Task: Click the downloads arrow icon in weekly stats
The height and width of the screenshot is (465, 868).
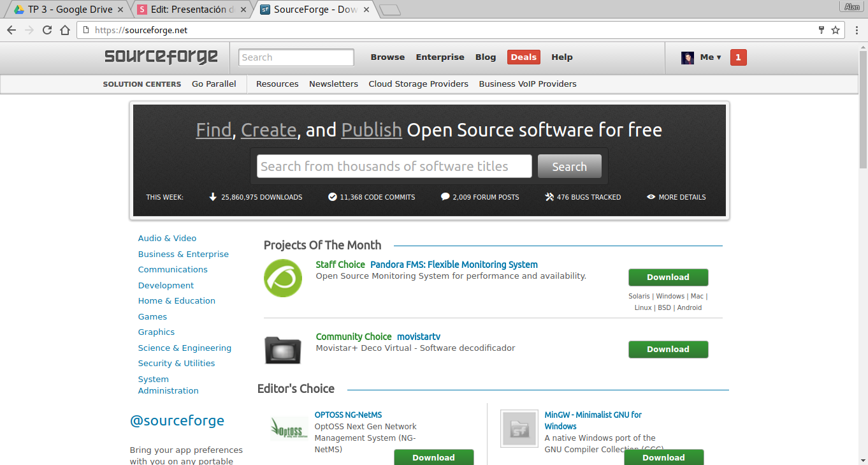Action: click(213, 197)
